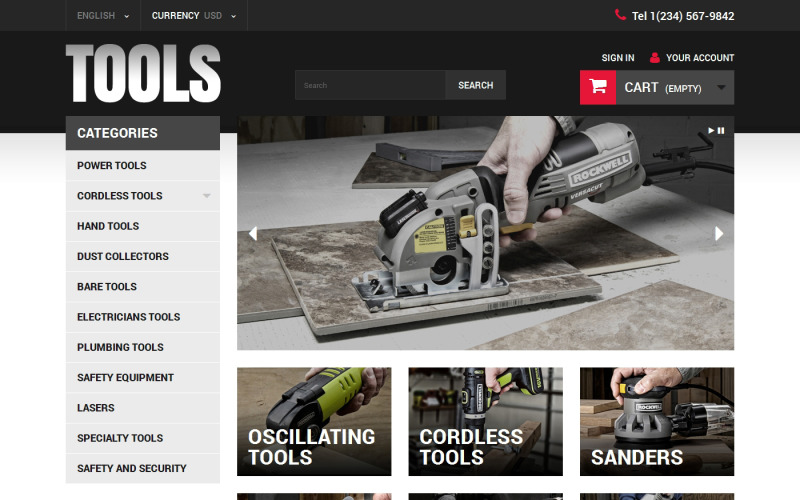Open the English language dropdown

[x=103, y=16]
